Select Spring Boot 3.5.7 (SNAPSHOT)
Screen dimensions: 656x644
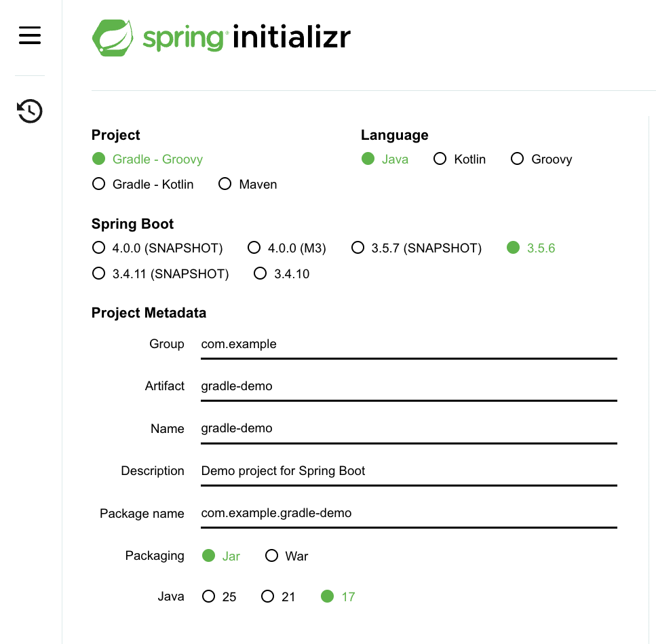click(417, 248)
